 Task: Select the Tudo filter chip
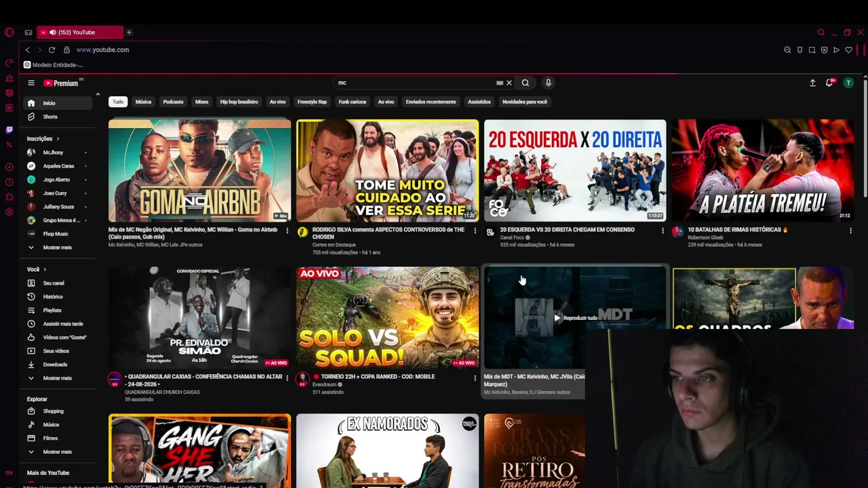(118, 102)
